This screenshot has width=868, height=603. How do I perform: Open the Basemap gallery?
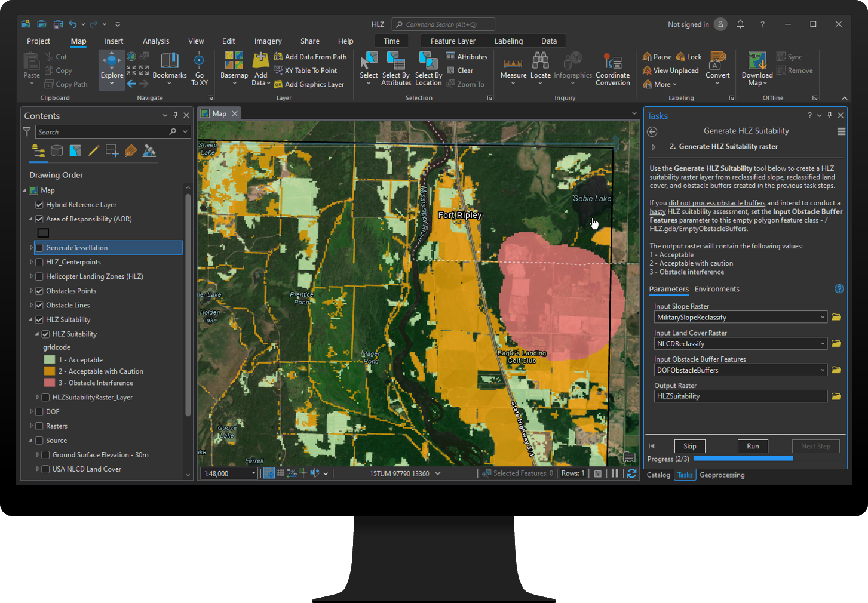(x=234, y=66)
